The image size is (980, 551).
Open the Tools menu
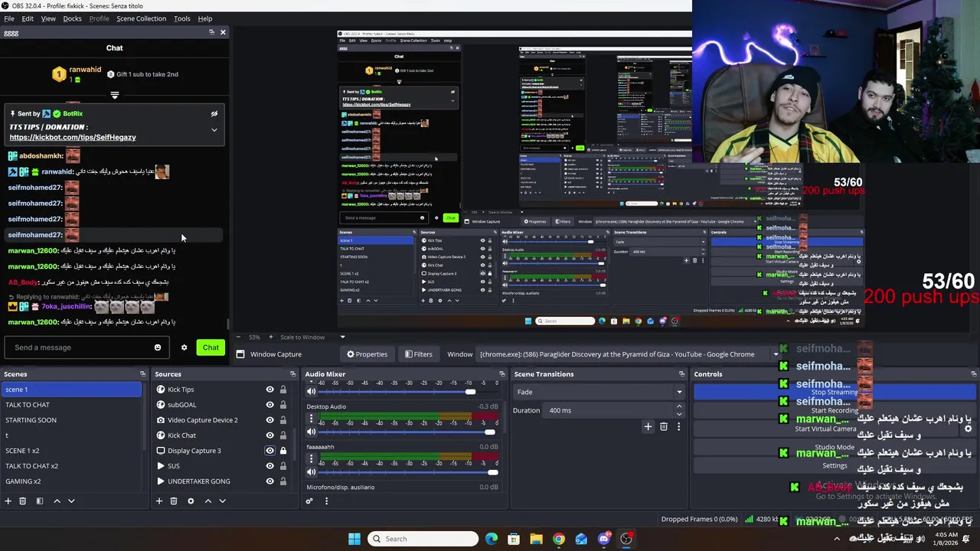[x=181, y=18]
